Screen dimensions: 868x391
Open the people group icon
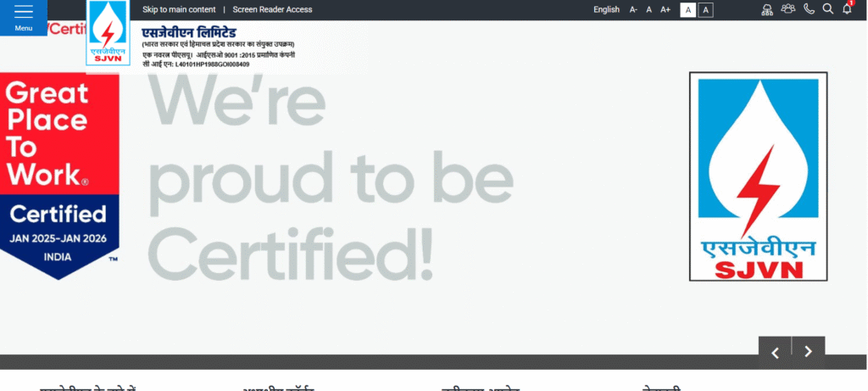[788, 9]
